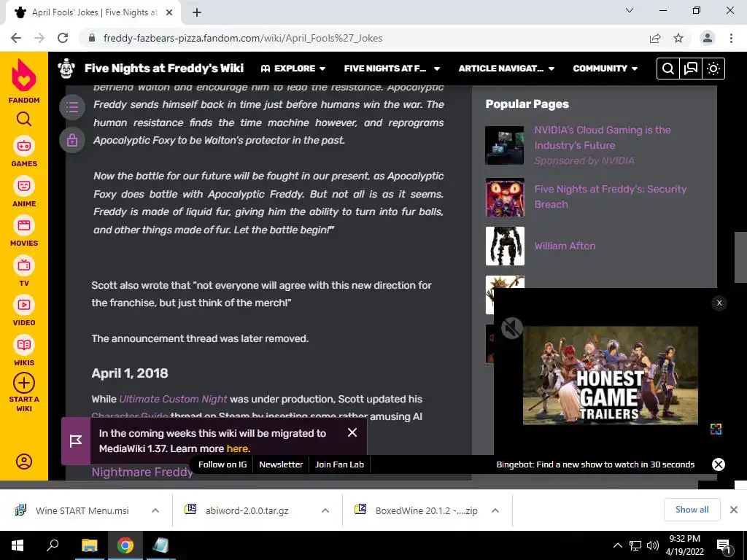Open the Chrome profile avatar
The width and height of the screenshot is (747, 560).
(708, 38)
